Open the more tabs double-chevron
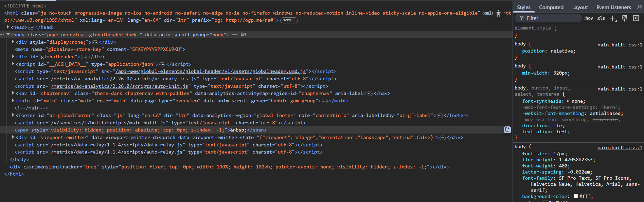The width and height of the screenshot is (644, 202). click(x=640, y=7)
